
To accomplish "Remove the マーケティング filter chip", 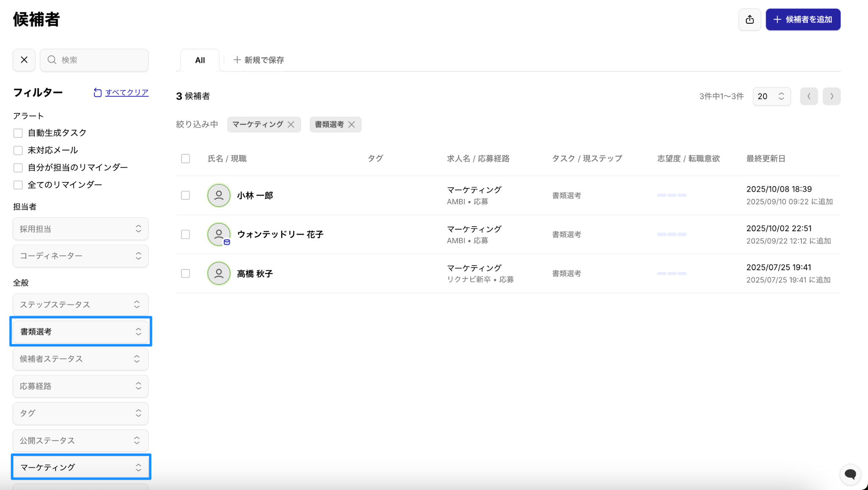I will 291,124.
